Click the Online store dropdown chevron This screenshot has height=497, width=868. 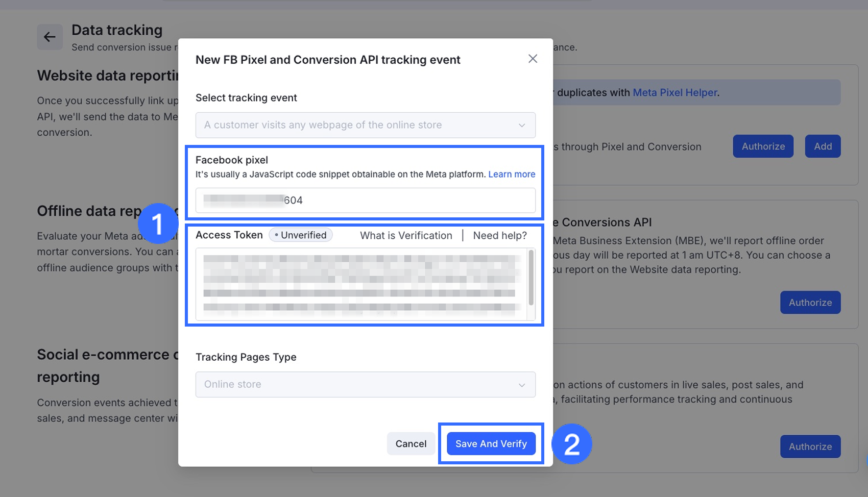pyautogui.click(x=522, y=385)
